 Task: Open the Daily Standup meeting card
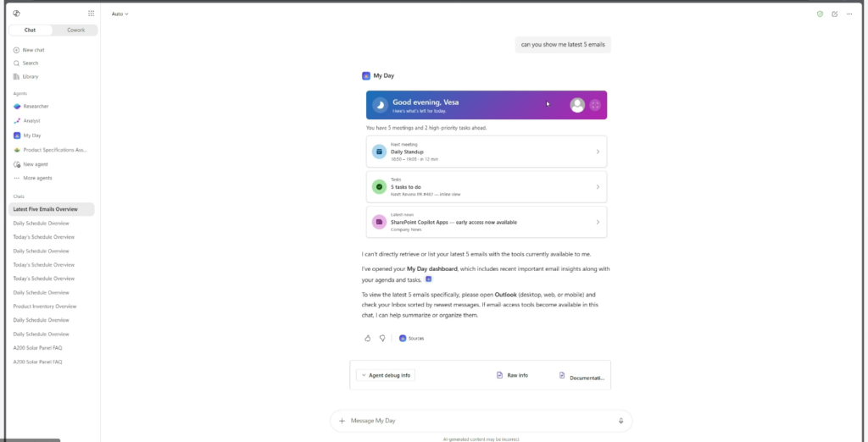(486, 152)
